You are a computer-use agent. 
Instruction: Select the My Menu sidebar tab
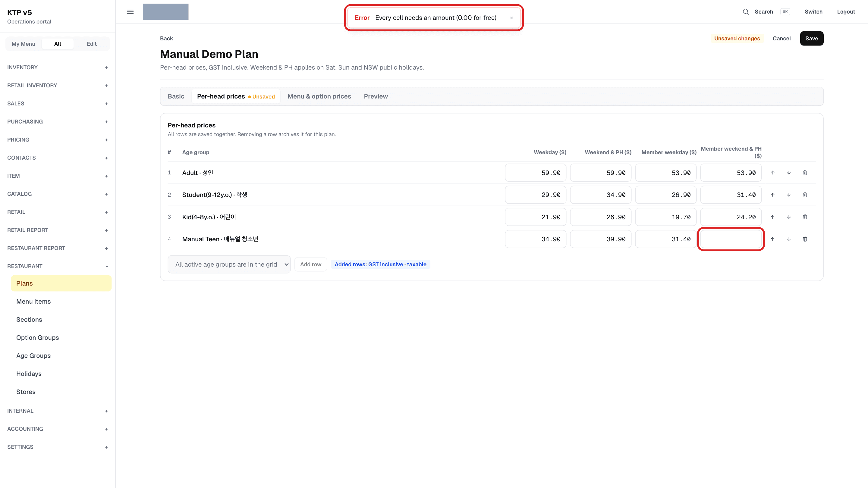click(x=23, y=44)
